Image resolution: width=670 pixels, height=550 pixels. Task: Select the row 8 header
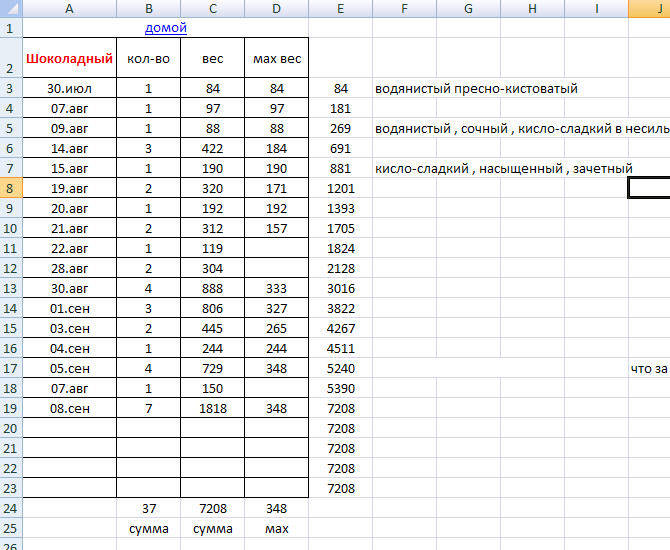9,188
